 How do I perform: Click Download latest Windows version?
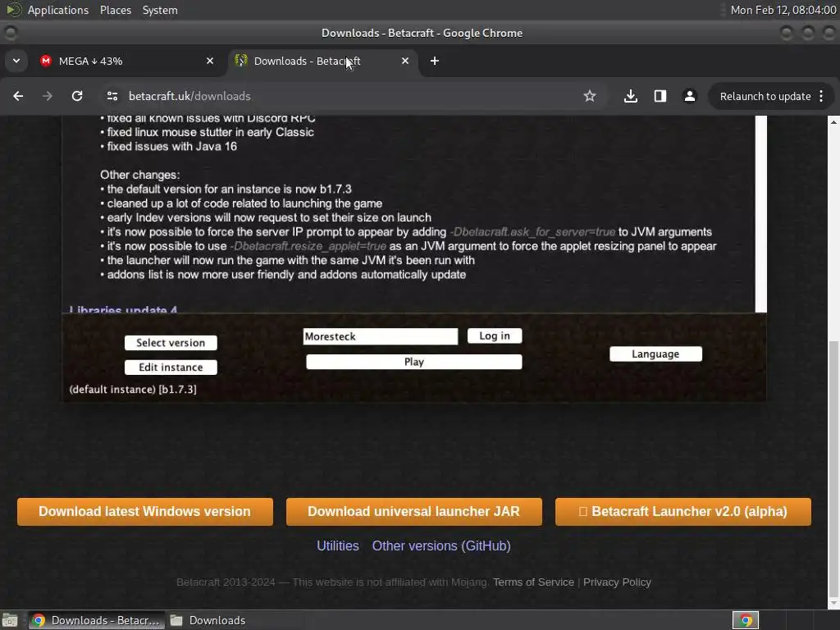145,512
